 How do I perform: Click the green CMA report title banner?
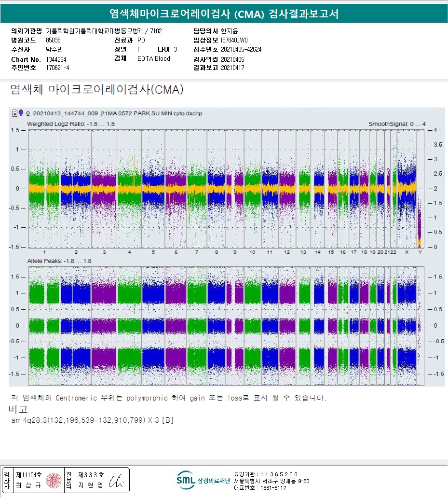(224, 14)
